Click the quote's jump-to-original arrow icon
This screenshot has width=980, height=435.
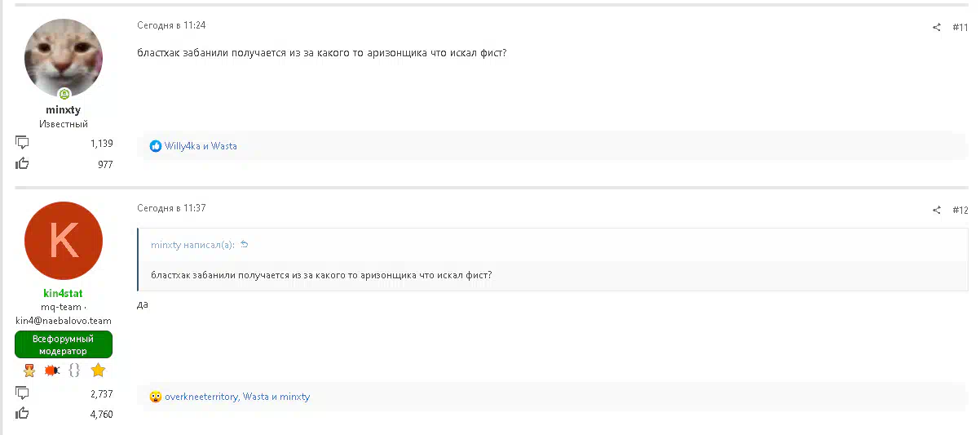point(244,245)
